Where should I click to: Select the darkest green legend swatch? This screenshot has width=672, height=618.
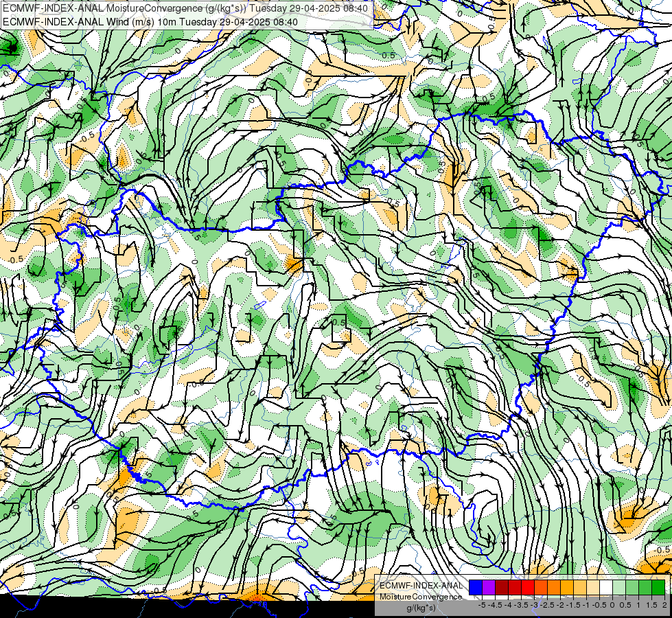(x=658, y=588)
